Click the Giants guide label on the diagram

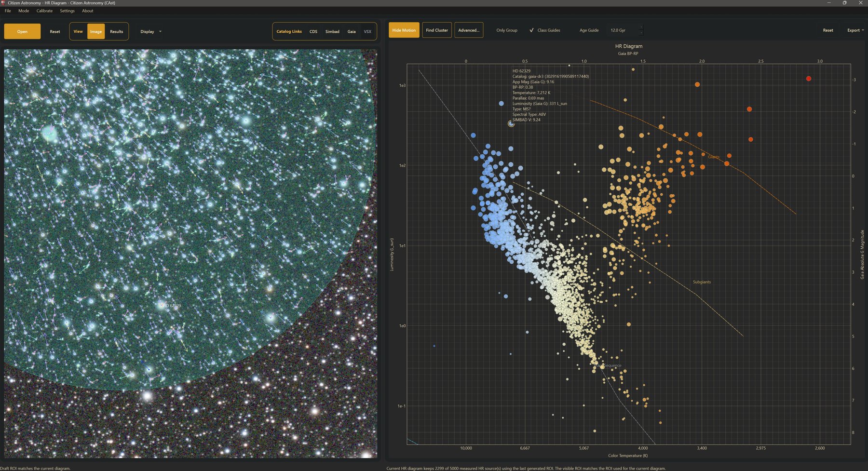[714, 157]
